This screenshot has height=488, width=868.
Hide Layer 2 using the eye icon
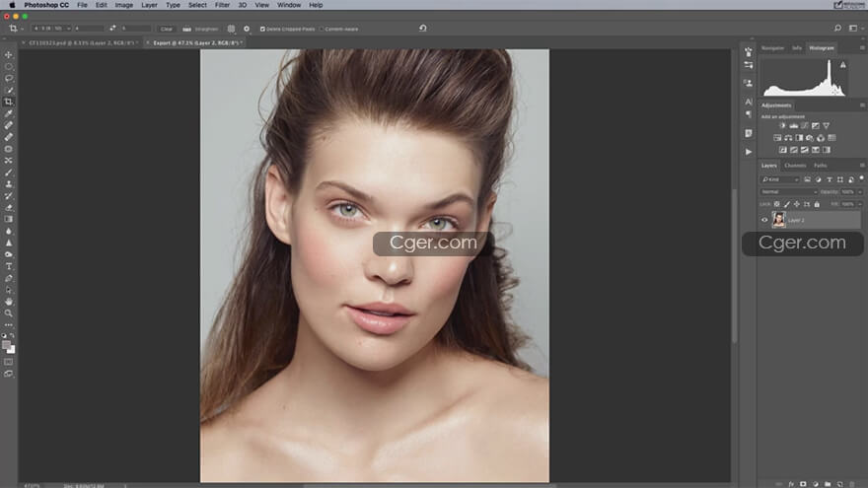coord(764,220)
